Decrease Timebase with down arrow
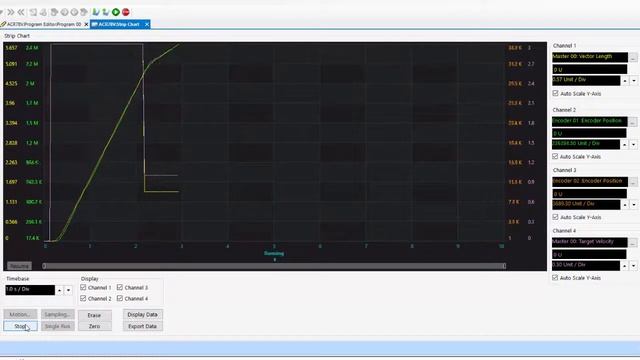Screen dimensions: 640x360 (x=68, y=290)
